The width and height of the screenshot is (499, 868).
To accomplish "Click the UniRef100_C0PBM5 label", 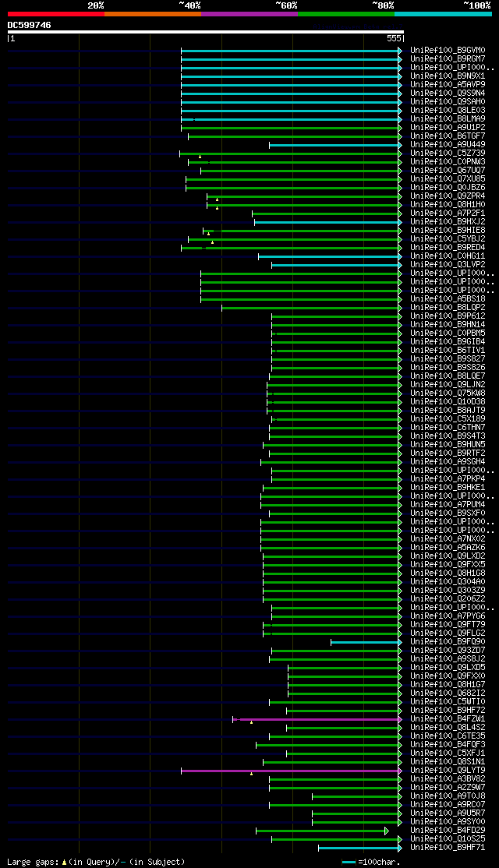I will pos(448,333).
